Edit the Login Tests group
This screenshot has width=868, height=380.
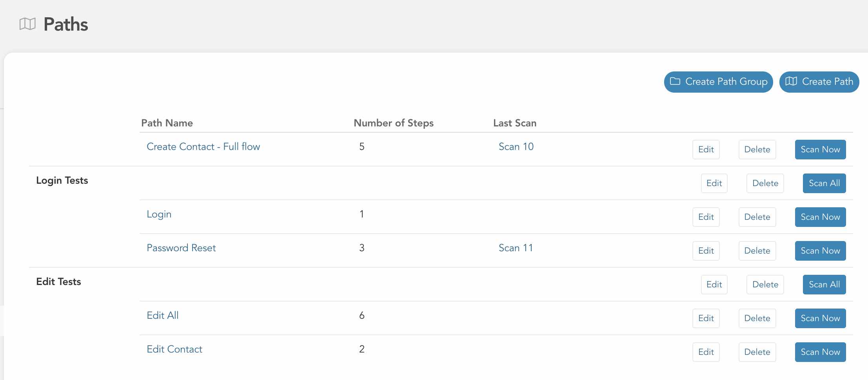click(x=714, y=183)
